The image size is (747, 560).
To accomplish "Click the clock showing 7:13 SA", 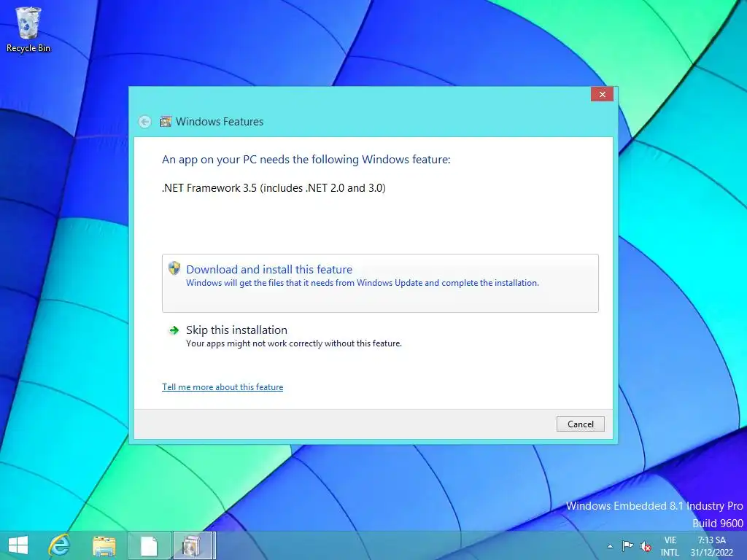I will click(x=712, y=546).
